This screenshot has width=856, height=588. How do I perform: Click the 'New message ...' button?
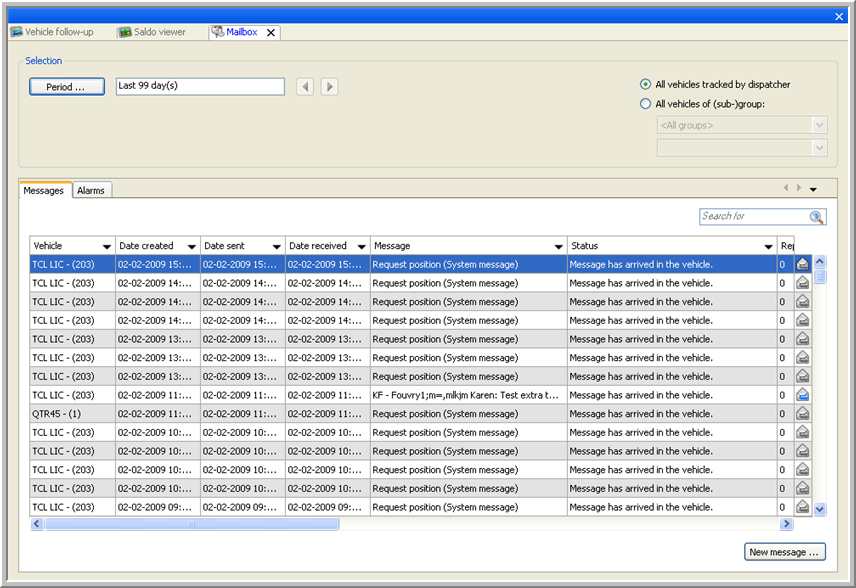[x=785, y=552]
